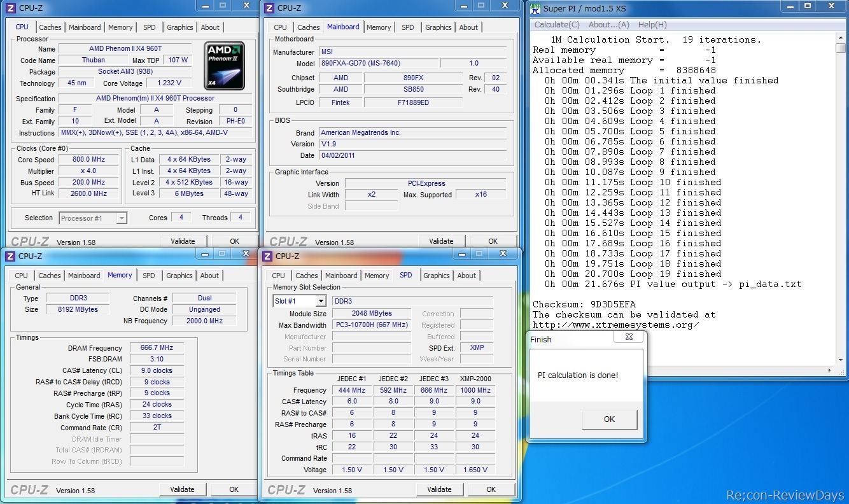Switch to the Caches tab in the CPU window
Viewport: 849px width, 504px height.
click(x=50, y=27)
